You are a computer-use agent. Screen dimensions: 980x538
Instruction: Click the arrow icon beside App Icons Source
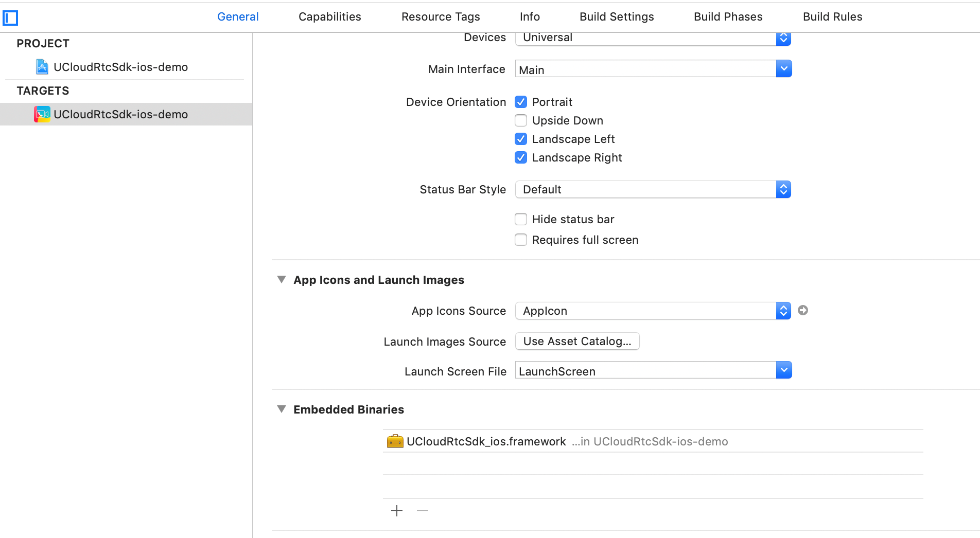pyautogui.click(x=802, y=310)
